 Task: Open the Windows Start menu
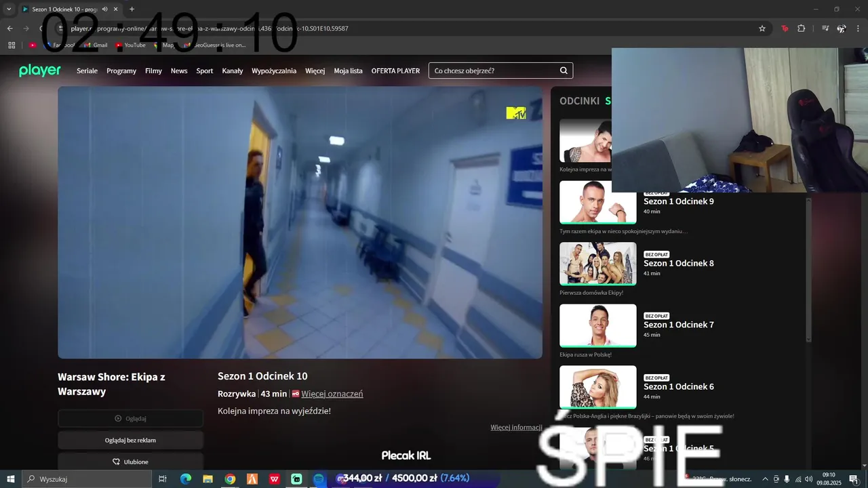point(11,479)
